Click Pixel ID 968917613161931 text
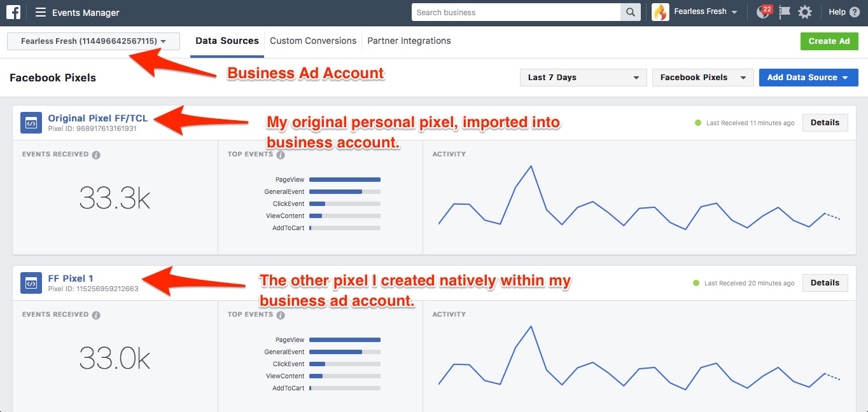Screen dimensions: 868x412 click(92, 128)
